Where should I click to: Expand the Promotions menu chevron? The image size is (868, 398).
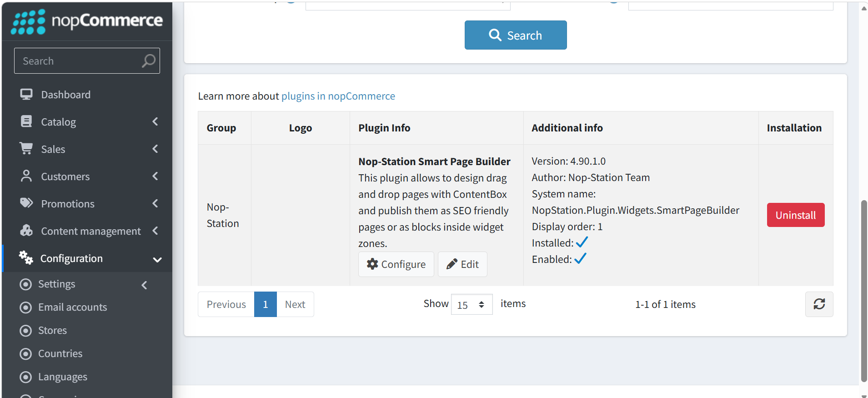pyautogui.click(x=155, y=203)
